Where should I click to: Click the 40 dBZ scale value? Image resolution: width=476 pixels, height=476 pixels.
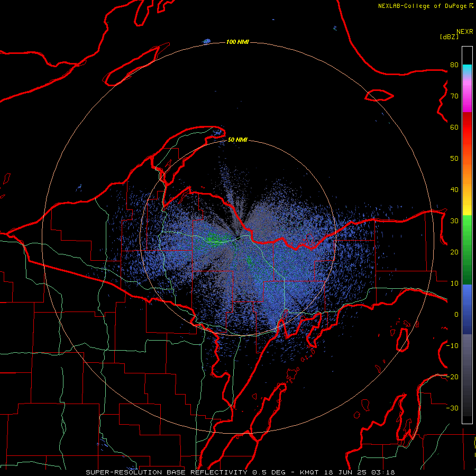pos(454,190)
